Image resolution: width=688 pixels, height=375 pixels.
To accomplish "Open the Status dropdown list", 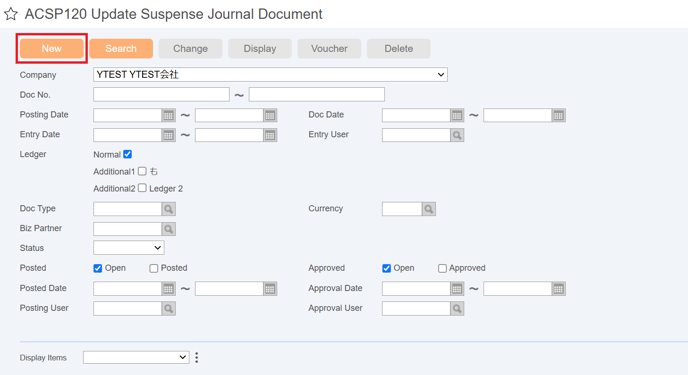I will [x=129, y=248].
